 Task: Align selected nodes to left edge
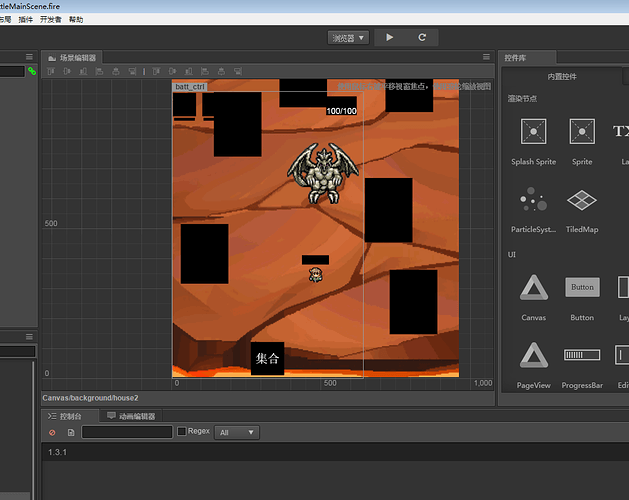click(x=99, y=71)
